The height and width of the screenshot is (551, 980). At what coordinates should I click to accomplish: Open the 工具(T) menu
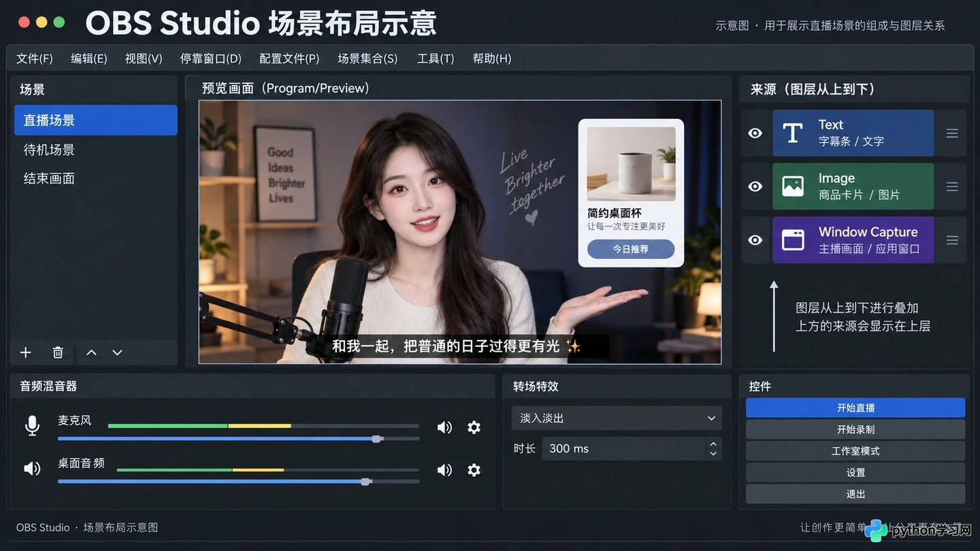pos(436,59)
